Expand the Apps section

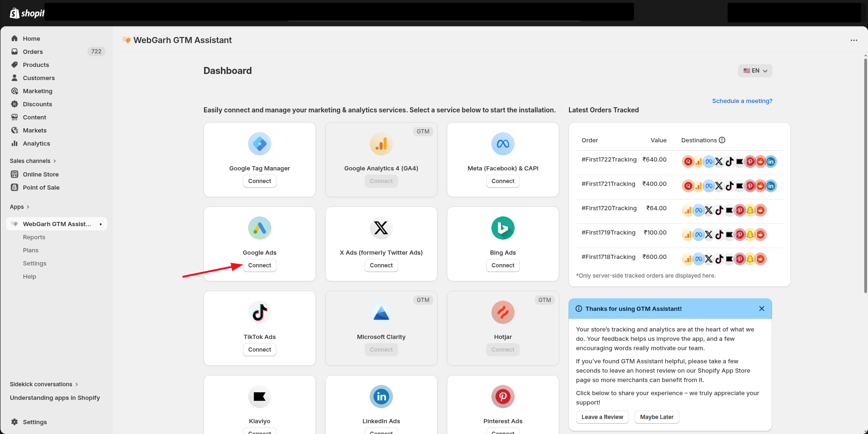[x=20, y=206]
